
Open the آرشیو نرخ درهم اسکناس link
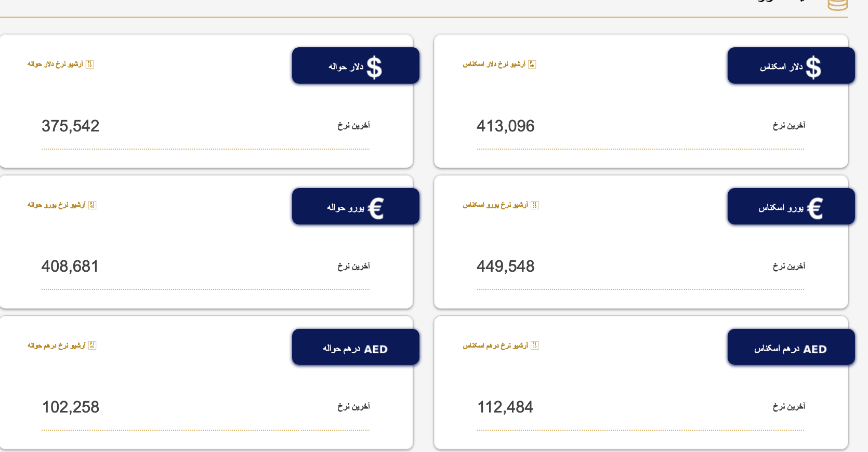(x=497, y=345)
